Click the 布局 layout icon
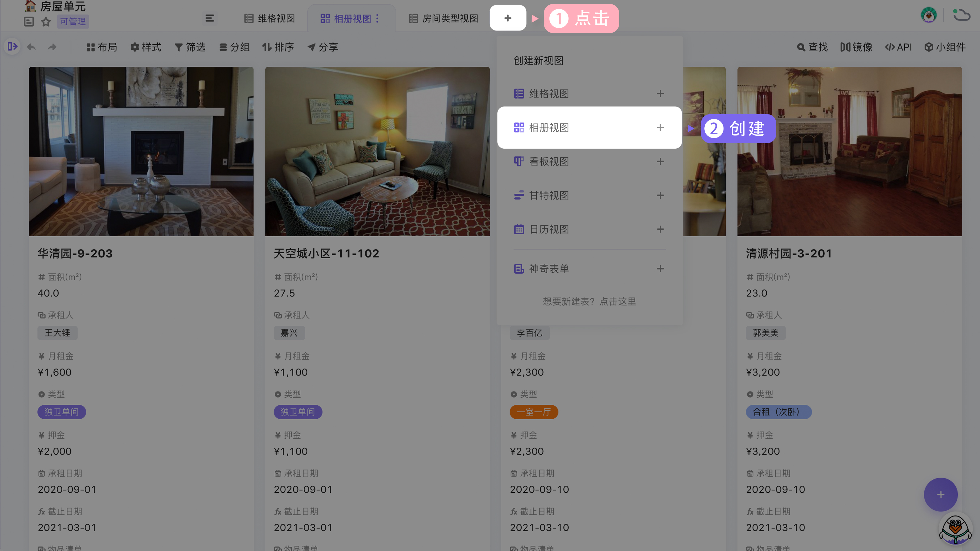The image size is (980, 551). (x=102, y=47)
